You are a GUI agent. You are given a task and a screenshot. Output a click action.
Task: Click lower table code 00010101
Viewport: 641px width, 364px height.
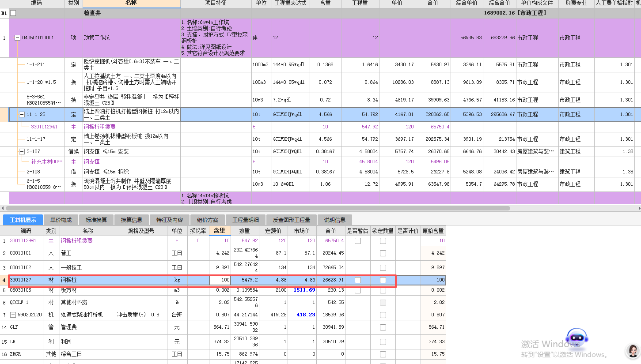point(20,253)
